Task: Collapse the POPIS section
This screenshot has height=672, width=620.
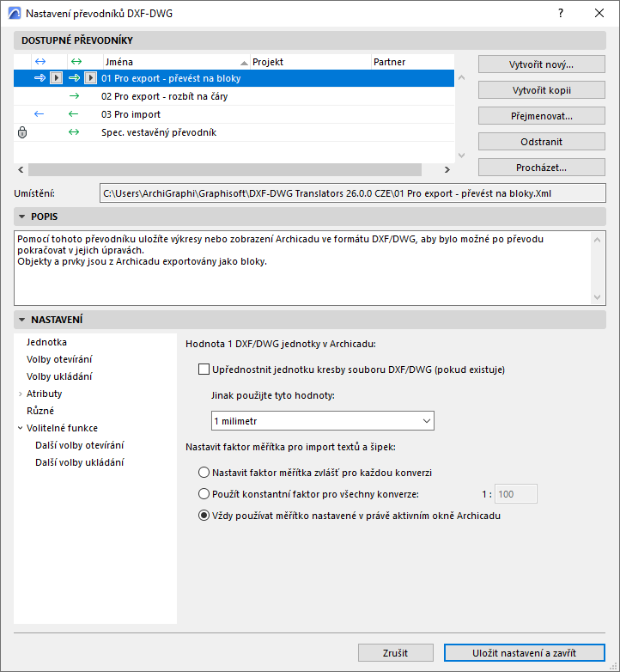Action: 21,217
